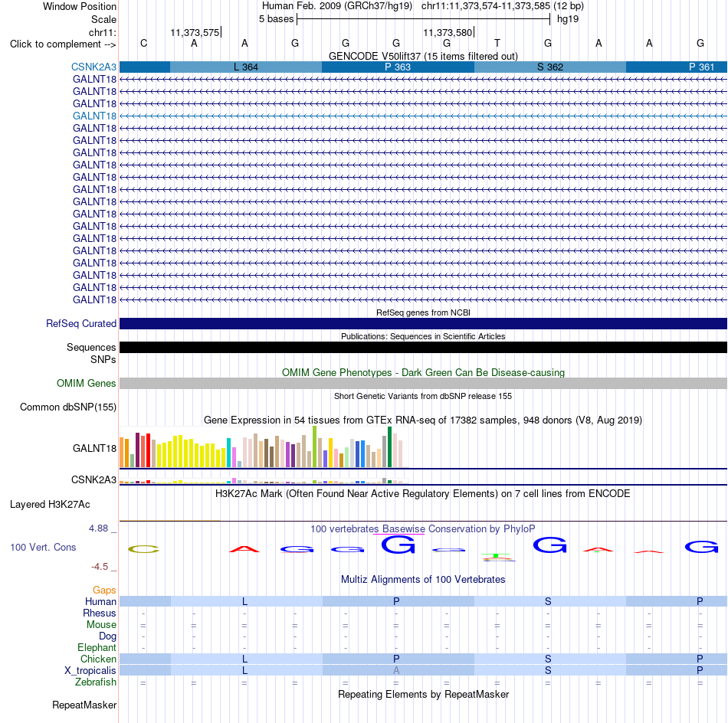Viewport: 728px width, 723px height.
Task: Click the RefSeq Curated track label
Action: [80, 323]
